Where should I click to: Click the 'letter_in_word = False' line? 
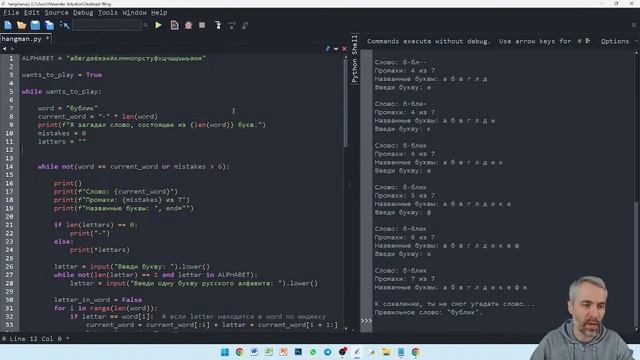coord(98,300)
